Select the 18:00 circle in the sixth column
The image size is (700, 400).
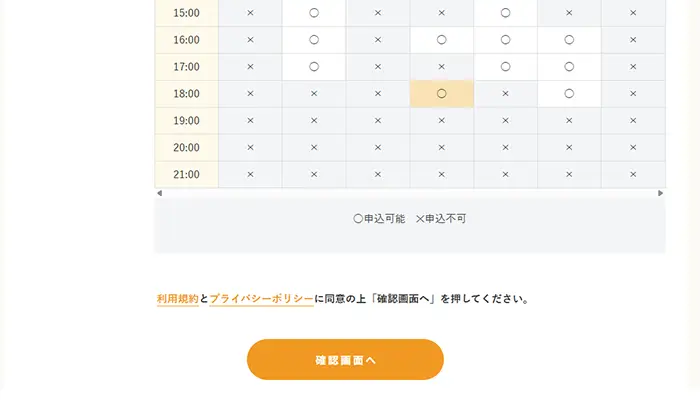pyautogui.click(x=569, y=94)
